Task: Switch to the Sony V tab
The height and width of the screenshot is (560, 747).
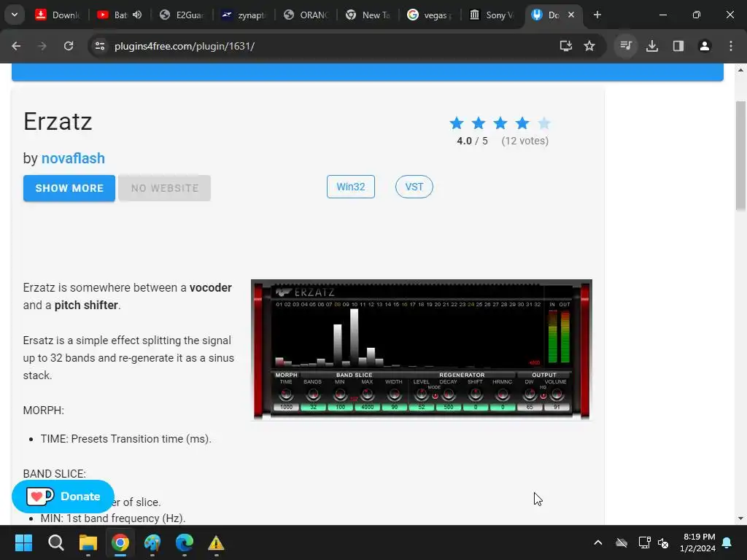Action: point(491,15)
